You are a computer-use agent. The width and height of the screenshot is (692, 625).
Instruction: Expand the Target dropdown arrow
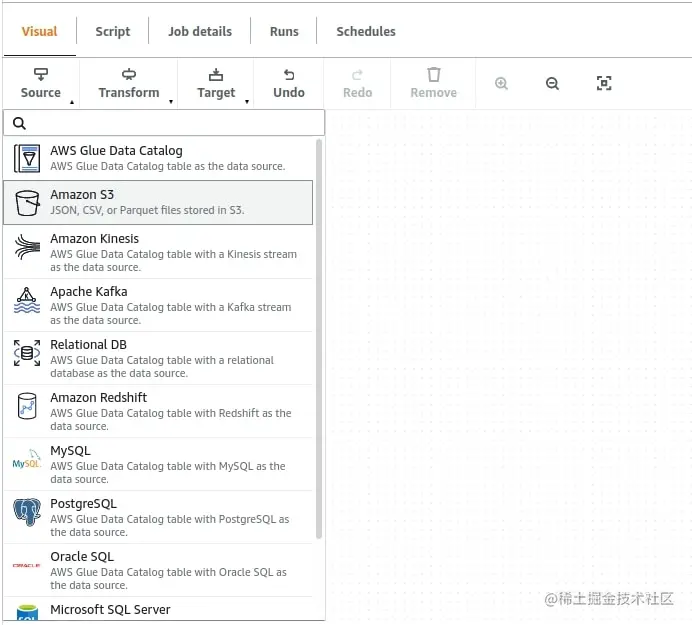(247, 102)
